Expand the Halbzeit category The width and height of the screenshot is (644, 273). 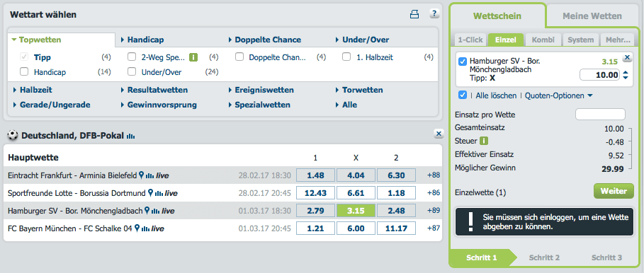tap(33, 90)
